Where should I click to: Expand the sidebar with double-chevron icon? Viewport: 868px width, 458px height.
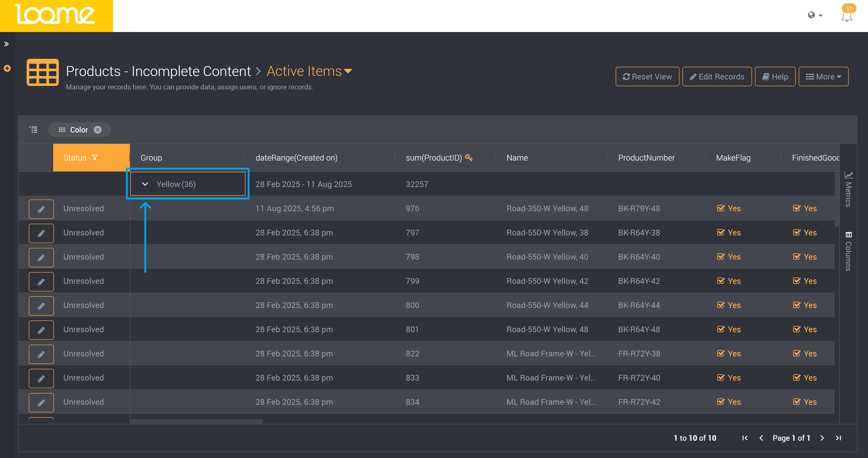[6, 44]
